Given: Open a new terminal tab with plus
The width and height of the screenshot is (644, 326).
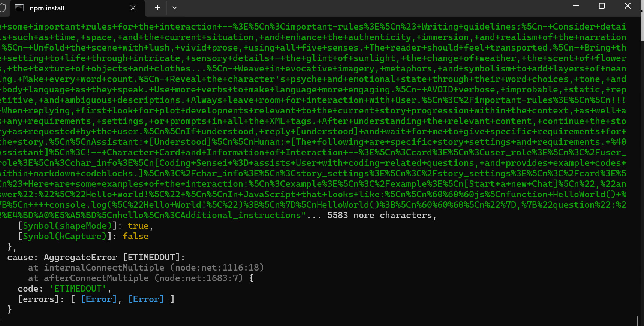Looking at the screenshot, I should coord(157,8).
